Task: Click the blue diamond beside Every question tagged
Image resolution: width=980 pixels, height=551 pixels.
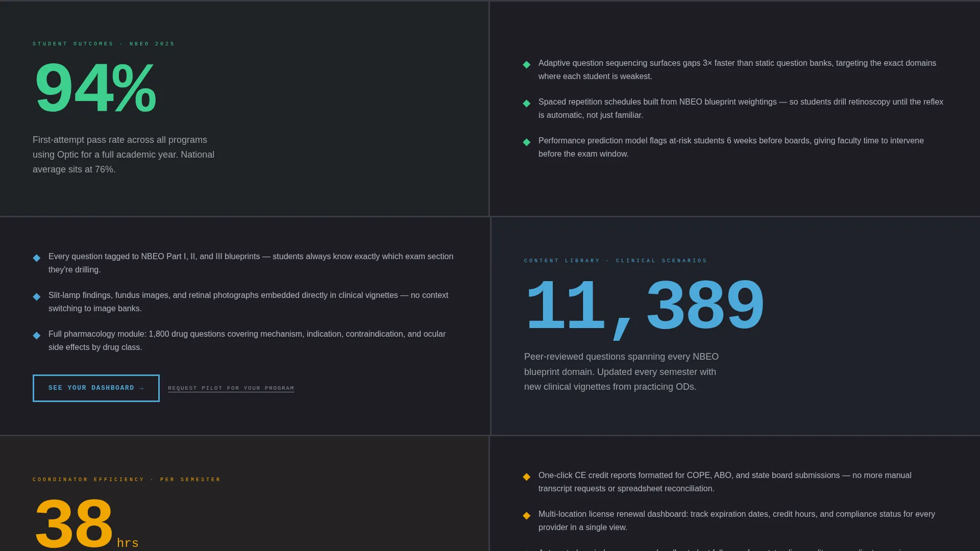Action: [x=37, y=258]
